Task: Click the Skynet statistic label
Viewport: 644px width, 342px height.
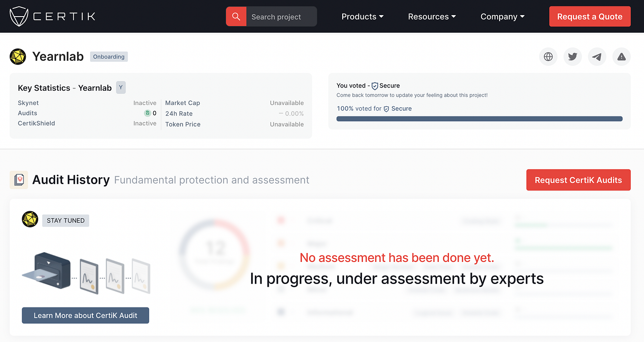Action: (x=28, y=103)
